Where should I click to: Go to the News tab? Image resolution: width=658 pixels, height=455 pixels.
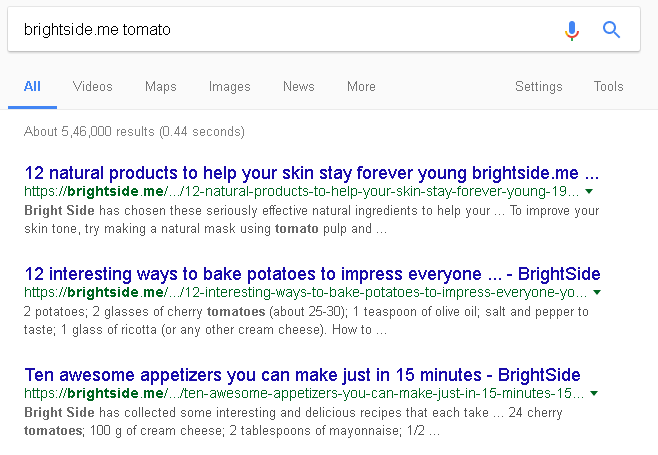(x=298, y=87)
